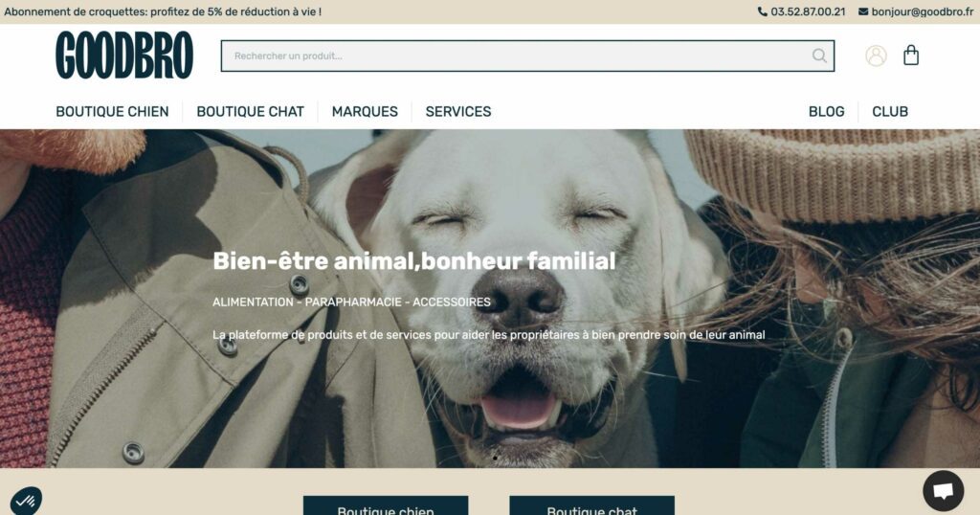Click the envelope email icon

[863, 11]
